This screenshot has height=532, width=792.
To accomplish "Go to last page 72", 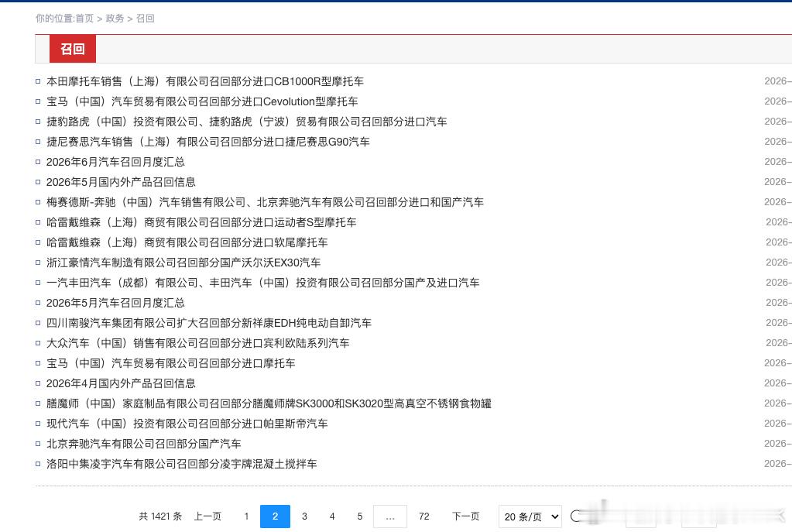I will click(423, 517).
